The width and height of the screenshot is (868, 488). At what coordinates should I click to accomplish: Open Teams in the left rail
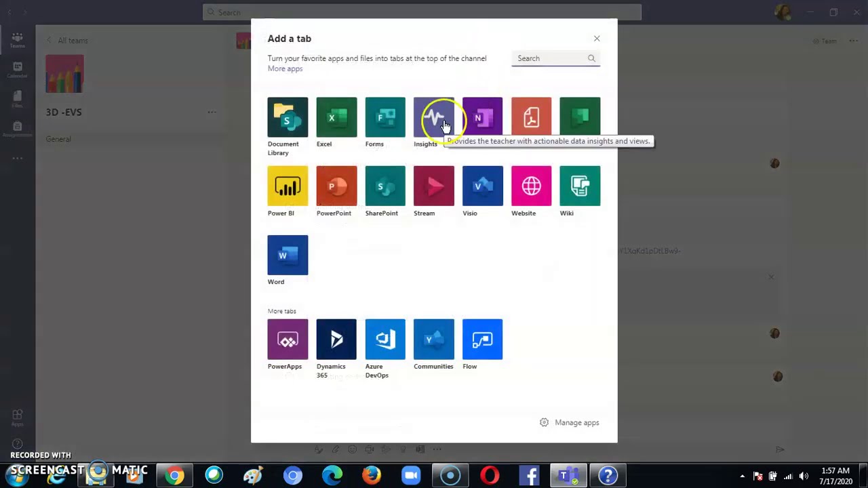18,40
